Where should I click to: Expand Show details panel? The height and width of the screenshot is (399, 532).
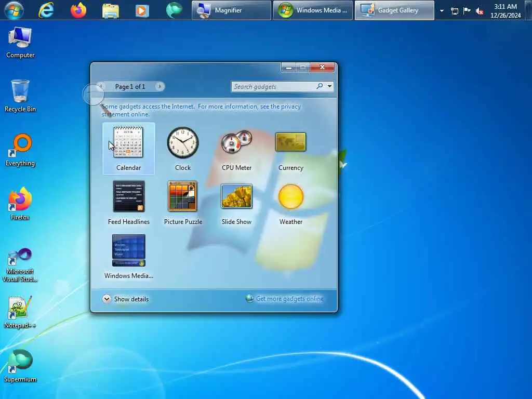(x=126, y=299)
